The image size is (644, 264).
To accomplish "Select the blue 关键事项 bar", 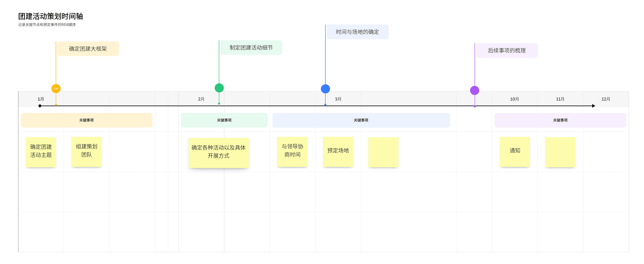I will click(x=361, y=120).
